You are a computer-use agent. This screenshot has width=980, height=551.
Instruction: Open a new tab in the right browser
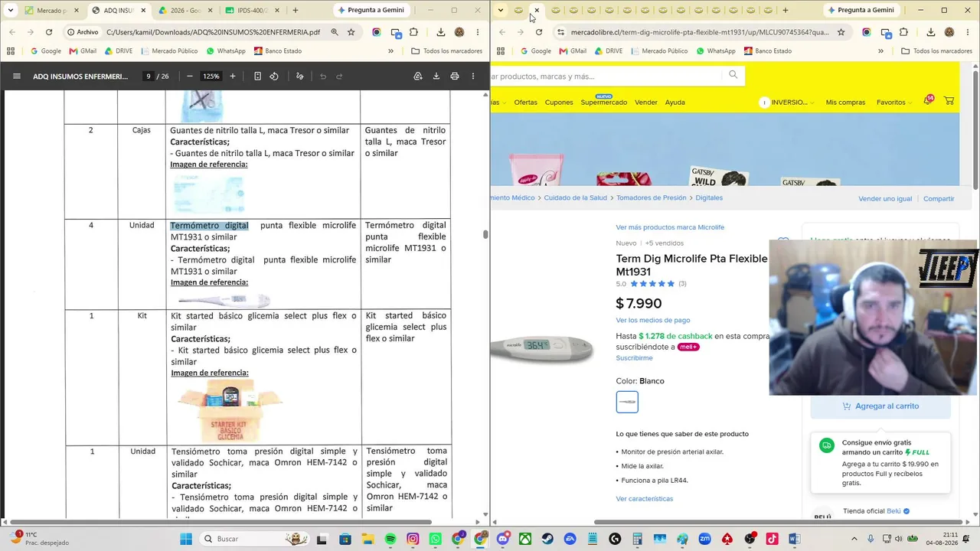coord(786,10)
